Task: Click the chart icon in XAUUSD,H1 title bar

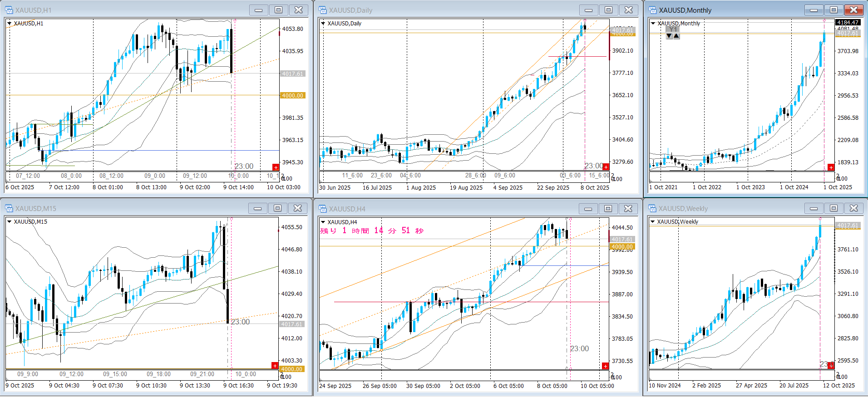Action: [x=9, y=10]
